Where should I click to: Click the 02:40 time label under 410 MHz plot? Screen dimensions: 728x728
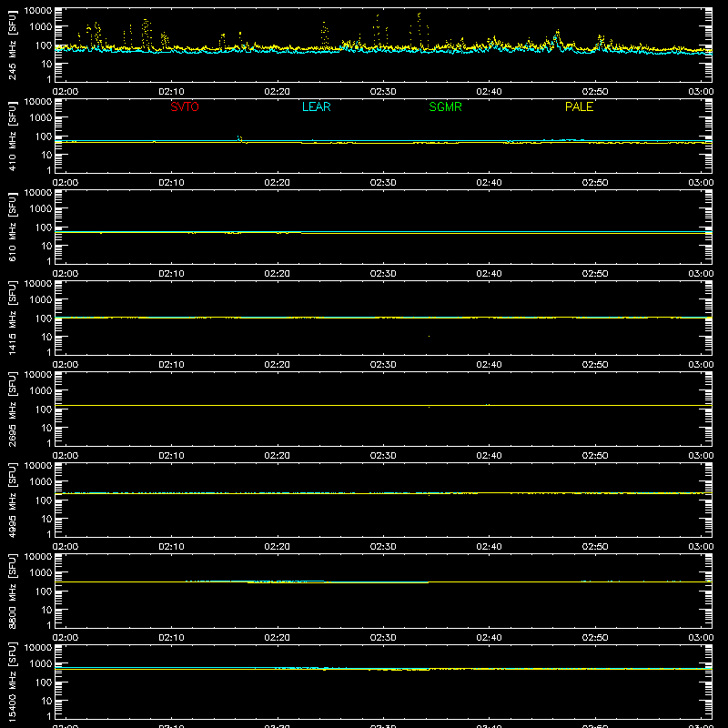[489, 183]
